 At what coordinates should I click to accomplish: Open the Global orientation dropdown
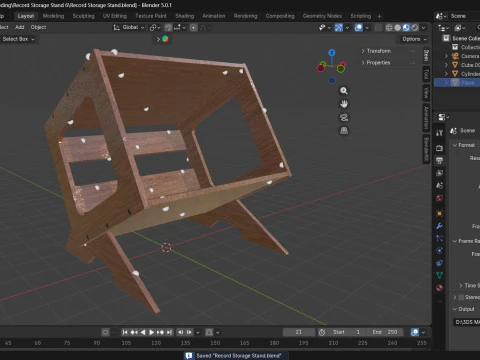click(x=129, y=27)
